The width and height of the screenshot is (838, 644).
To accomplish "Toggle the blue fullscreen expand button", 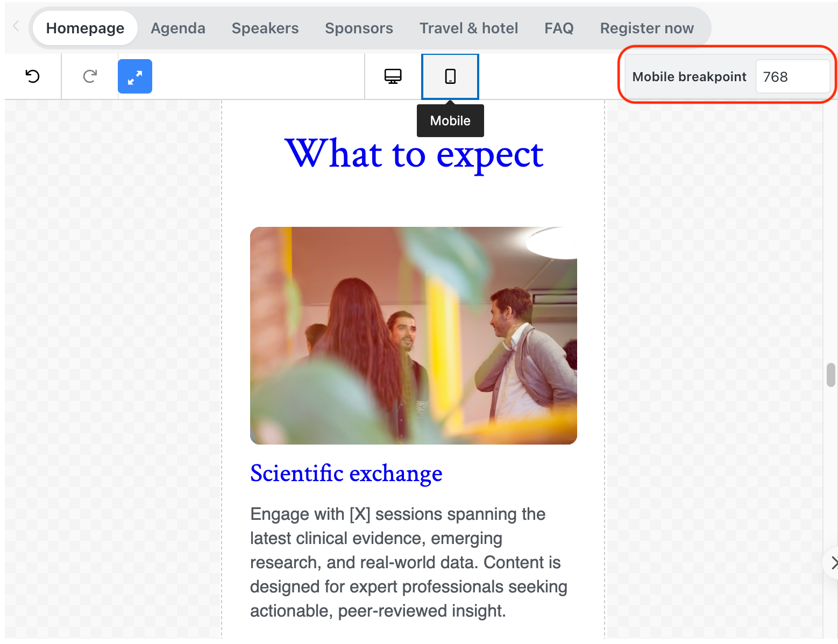I will 135,76.
